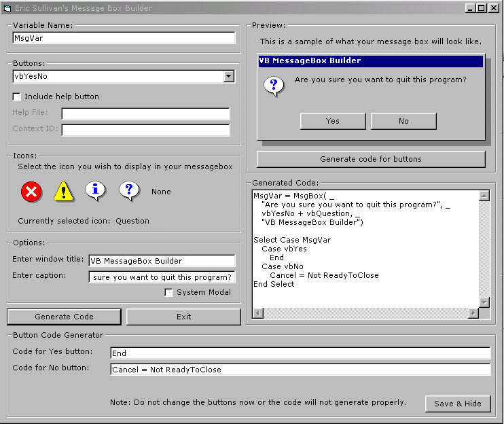Click the Exit button

pos(183,317)
